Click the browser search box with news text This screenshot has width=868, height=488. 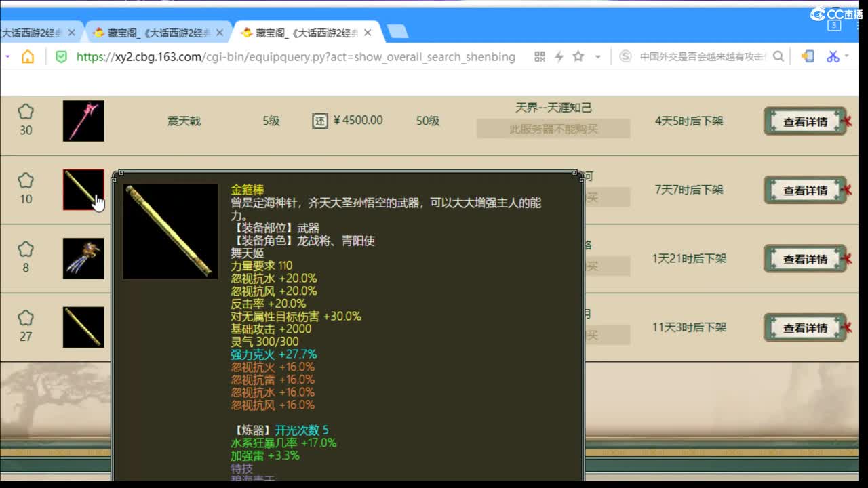pos(703,57)
